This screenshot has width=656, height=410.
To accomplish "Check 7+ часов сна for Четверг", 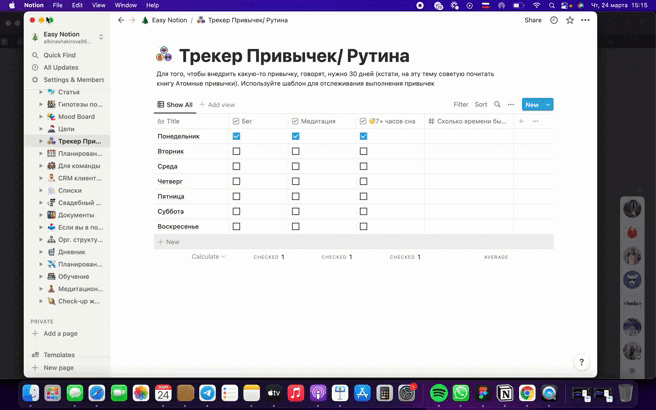I will click(x=364, y=182).
